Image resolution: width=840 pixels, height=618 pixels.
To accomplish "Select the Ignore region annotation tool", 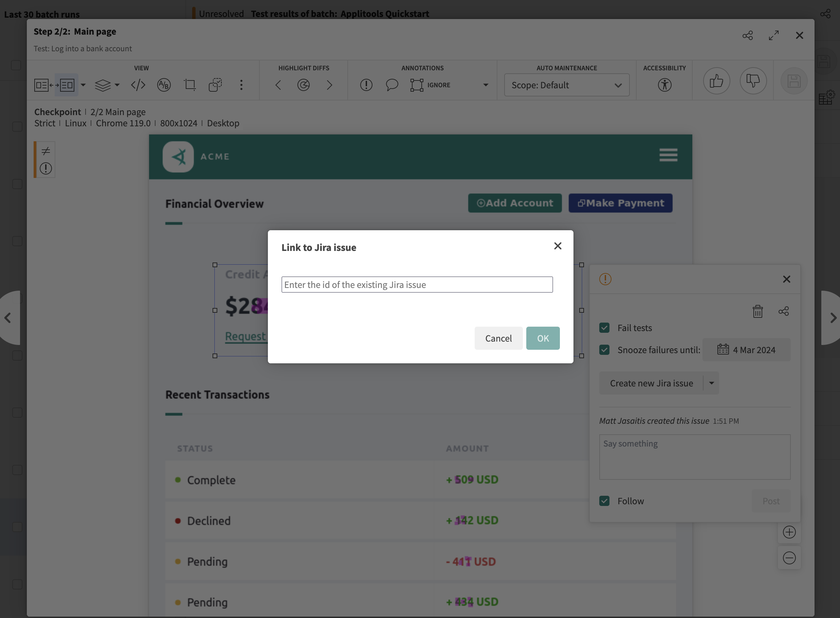I will coord(417,85).
